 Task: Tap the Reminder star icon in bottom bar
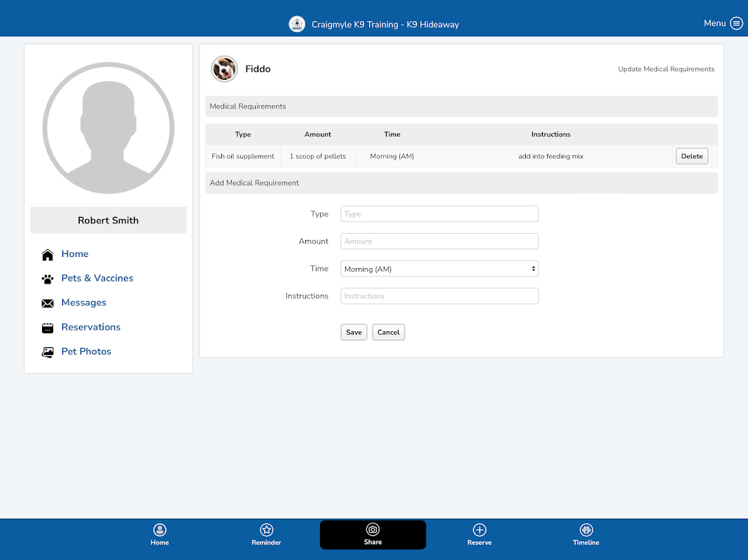point(266,529)
